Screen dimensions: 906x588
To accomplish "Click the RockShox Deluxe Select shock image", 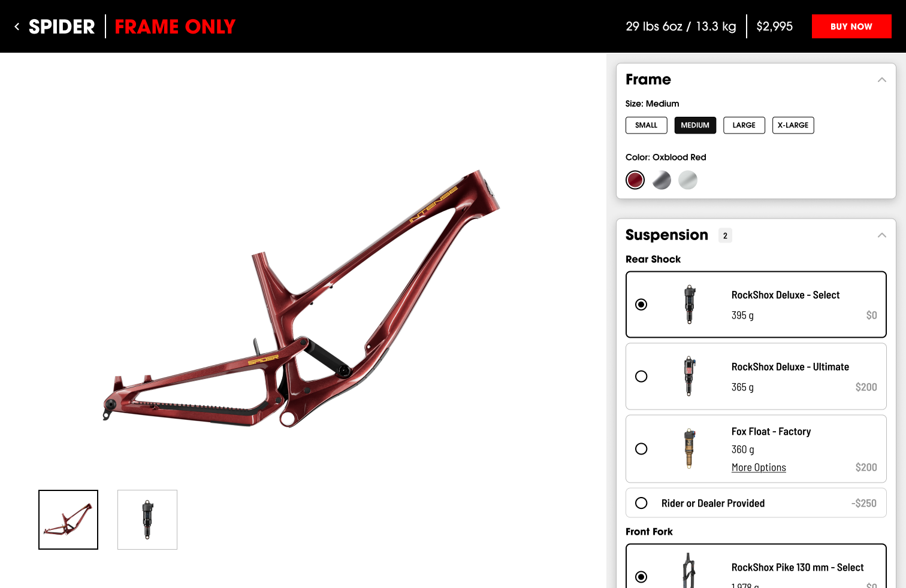I will point(690,304).
